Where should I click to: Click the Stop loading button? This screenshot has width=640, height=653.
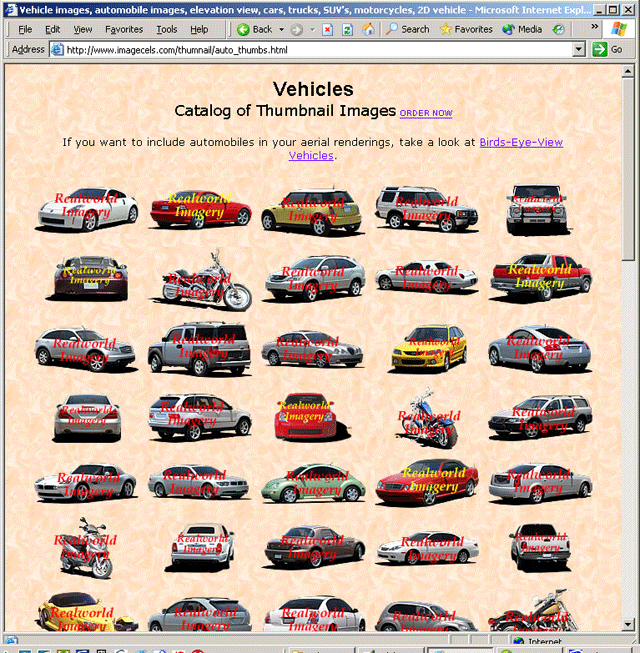pos(328,30)
